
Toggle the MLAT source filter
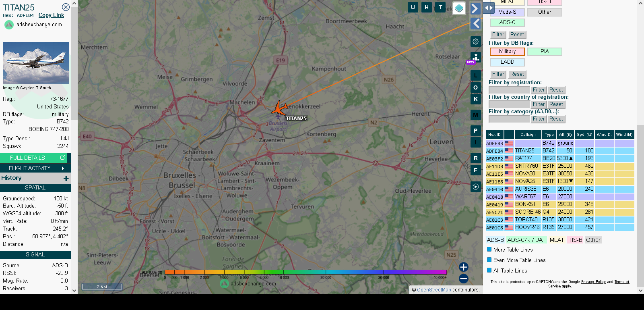tap(507, 2)
